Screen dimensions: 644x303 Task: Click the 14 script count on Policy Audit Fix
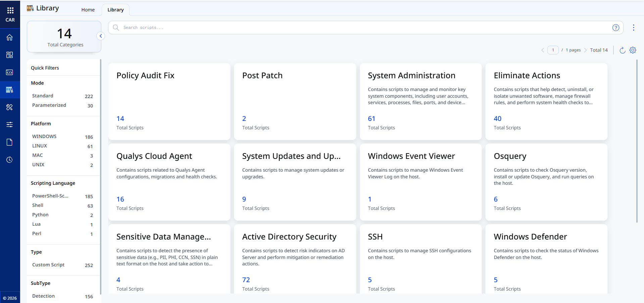click(x=120, y=119)
